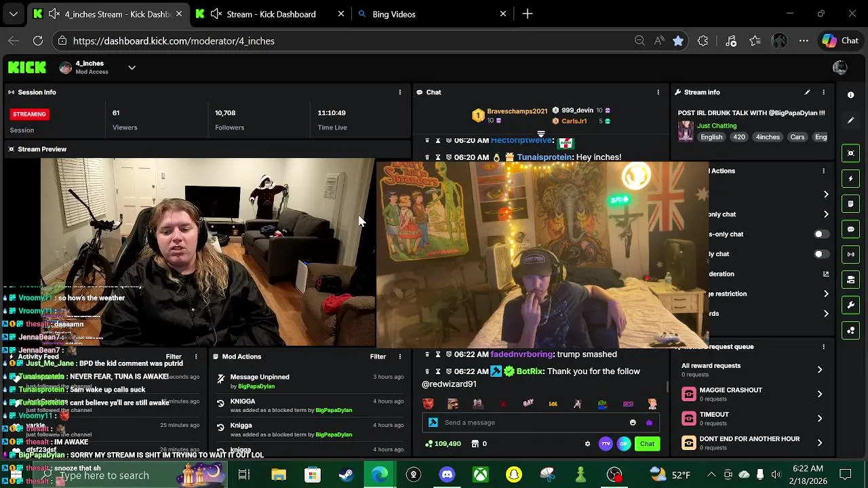Click the wrench icon in right sidebar
Viewport: 868px width, 488px height.
click(851, 305)
